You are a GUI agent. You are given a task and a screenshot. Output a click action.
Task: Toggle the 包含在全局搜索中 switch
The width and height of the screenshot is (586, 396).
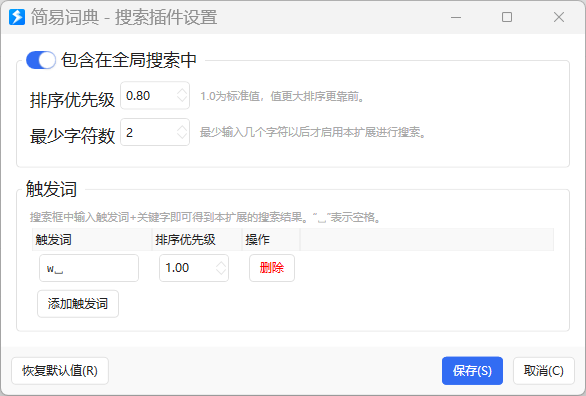[x=41, y=60]
